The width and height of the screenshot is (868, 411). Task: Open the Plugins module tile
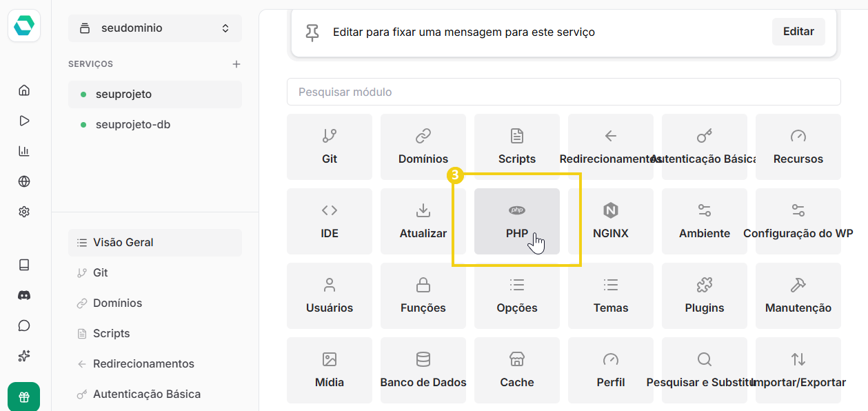click(704, 295)
